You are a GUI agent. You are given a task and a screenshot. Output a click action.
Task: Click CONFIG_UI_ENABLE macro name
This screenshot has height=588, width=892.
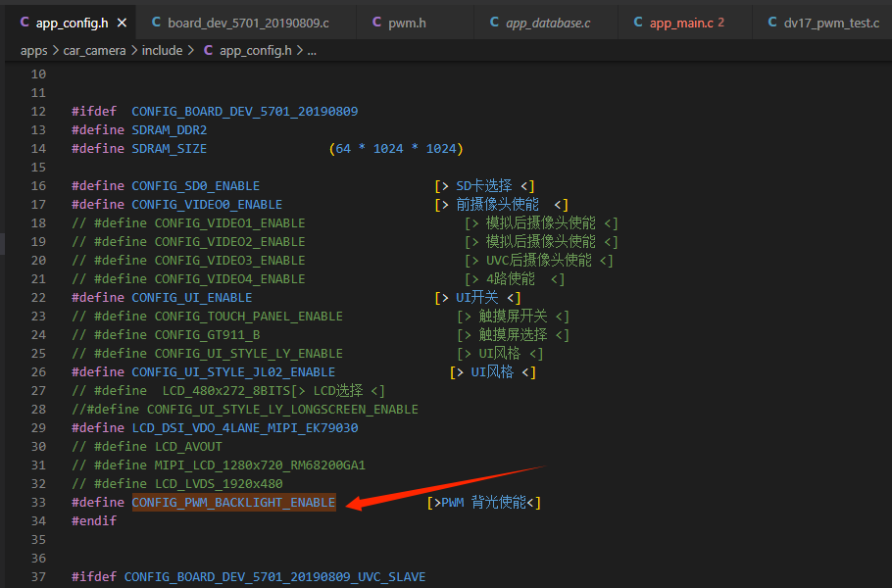pyautogui.click(x=192, y=297)
